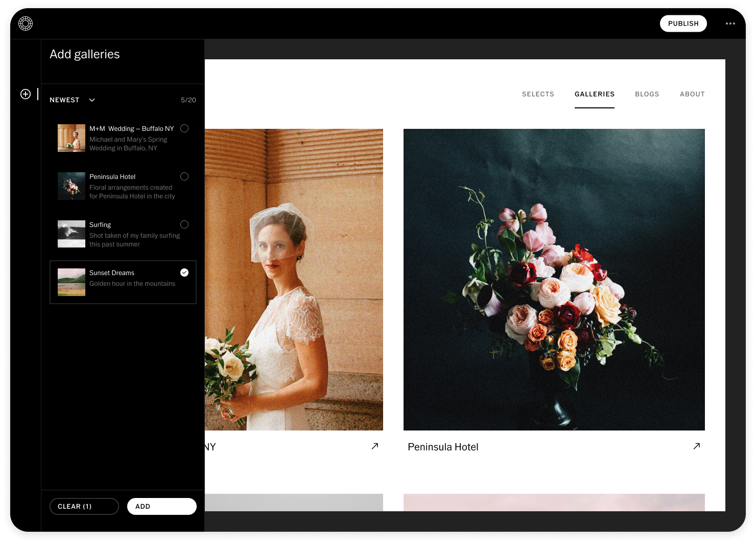
Task: Open Peninsula Hotel gallery arrow icon
Action: (x=697, y=446)
